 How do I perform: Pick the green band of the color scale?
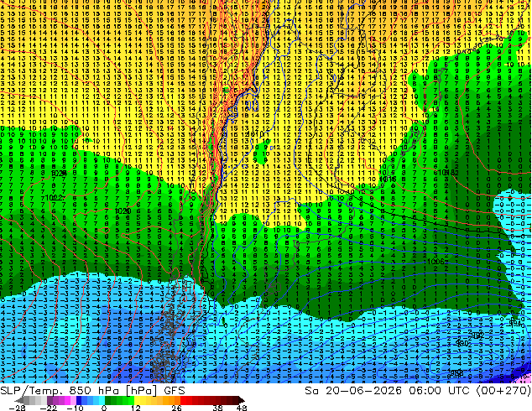coord(121,400)
